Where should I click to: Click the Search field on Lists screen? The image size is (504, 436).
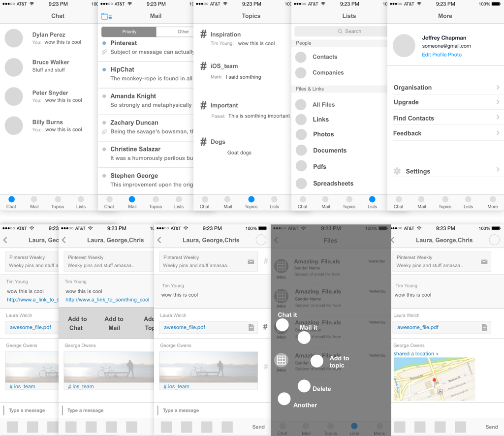(x=341, y=31)
